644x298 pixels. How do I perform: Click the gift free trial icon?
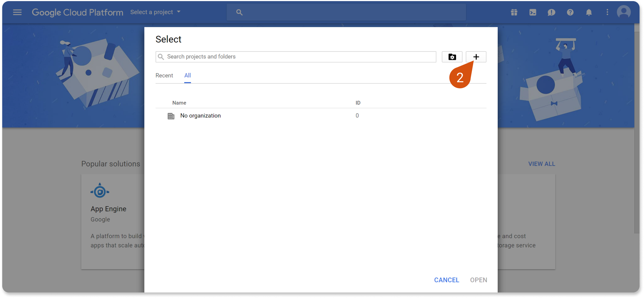click(514, 12)
